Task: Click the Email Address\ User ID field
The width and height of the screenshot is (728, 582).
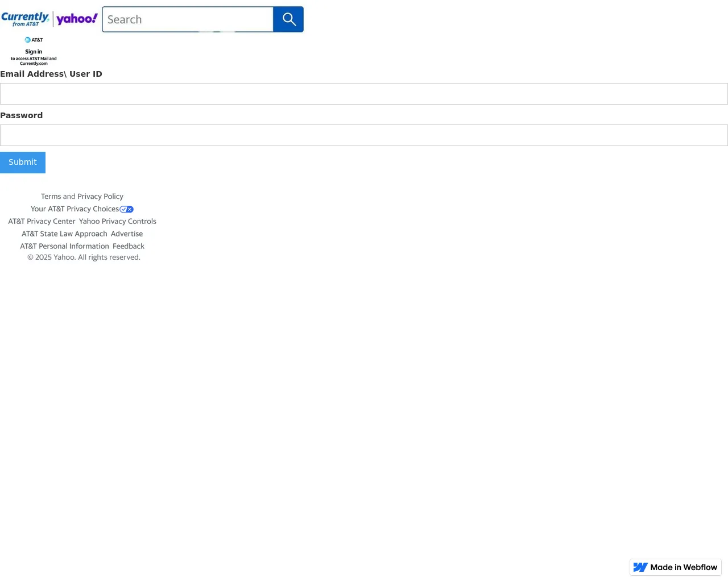Action: point(364,94)
